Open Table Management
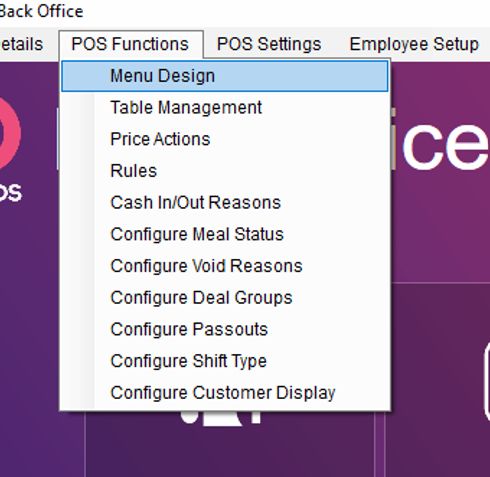Viewport: 490px width, 477px height. click(225, 108)
